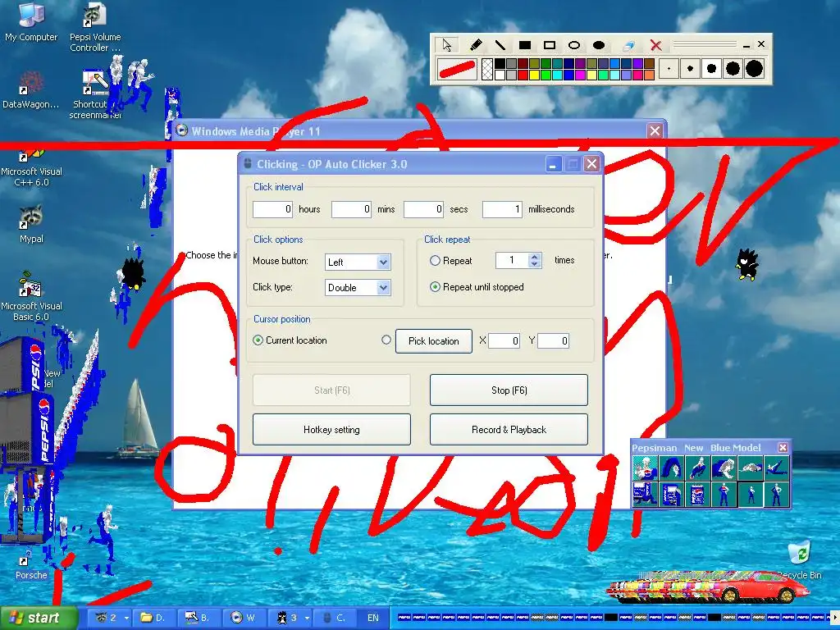Choose the second largest brush size
The width and height of the screenshot is (840, 630).
(733, 69)
